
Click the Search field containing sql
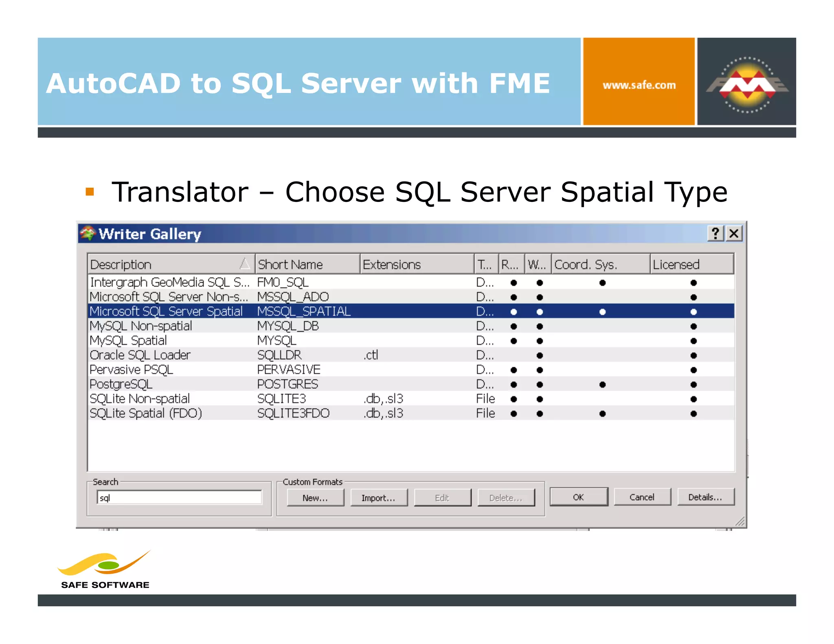point(179,497)
